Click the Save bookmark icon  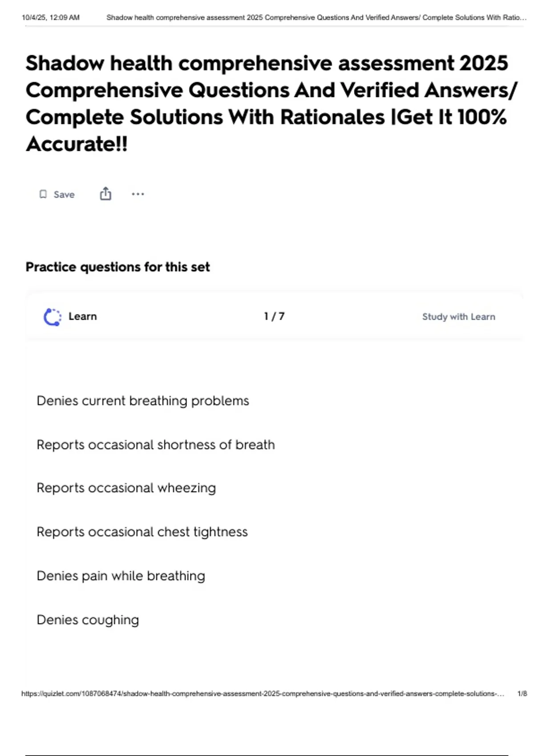pos(43,194)
